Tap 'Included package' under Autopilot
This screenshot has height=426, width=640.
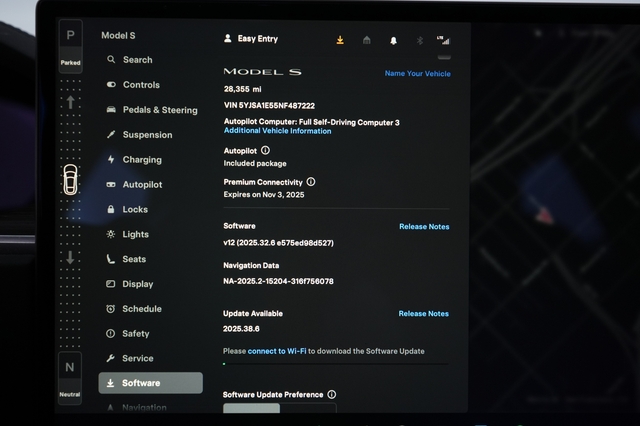pos(255,163)
